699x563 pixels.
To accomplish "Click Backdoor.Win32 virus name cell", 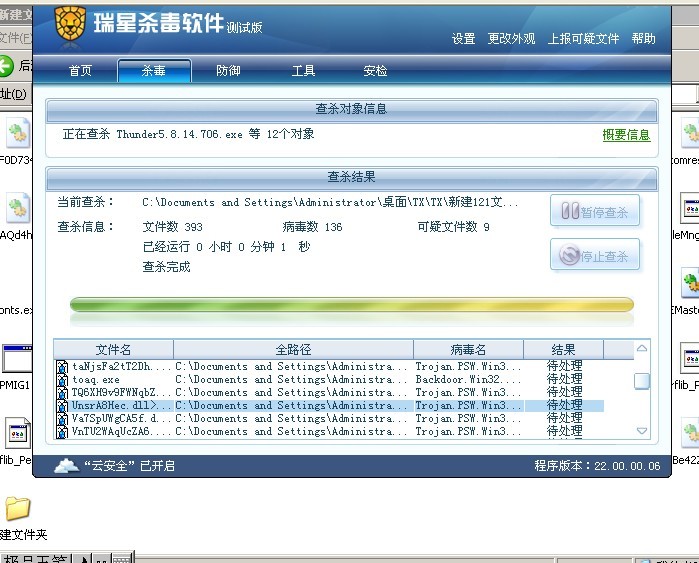I will pyautogui.click(x=468, y=380).
